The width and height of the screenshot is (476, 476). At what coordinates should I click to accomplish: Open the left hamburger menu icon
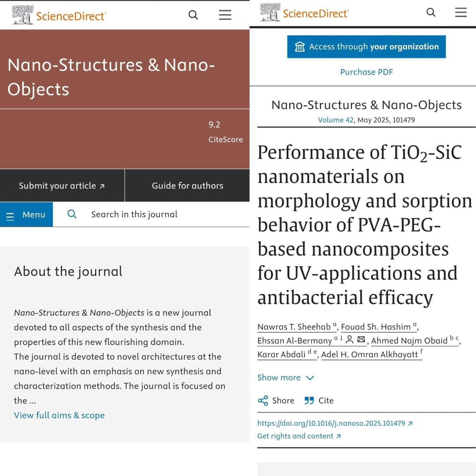[225, 15]
